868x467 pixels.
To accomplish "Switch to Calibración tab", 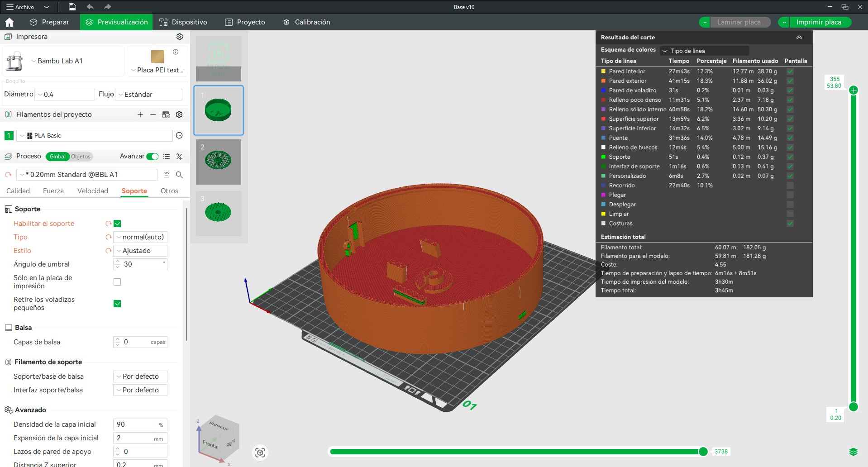I will pos(307,22).
